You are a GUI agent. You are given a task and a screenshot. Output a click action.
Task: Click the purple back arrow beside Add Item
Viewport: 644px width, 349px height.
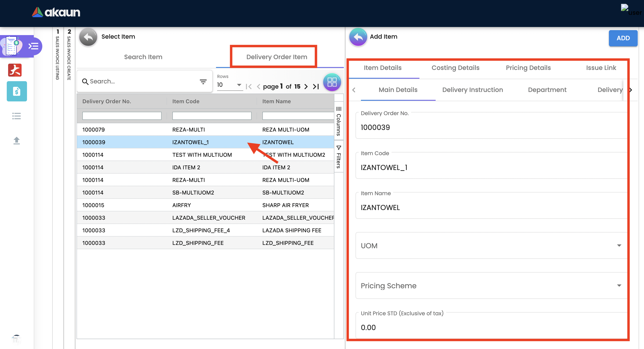[x=358, y=37]
